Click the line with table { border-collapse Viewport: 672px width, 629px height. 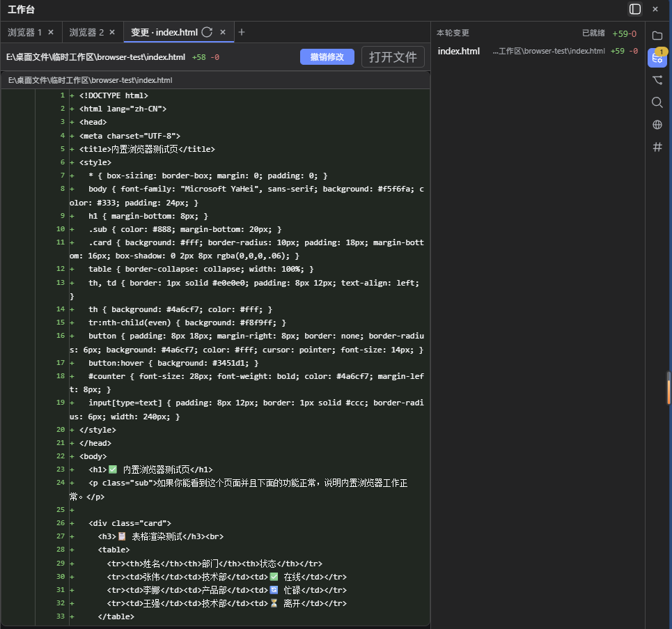201,270
